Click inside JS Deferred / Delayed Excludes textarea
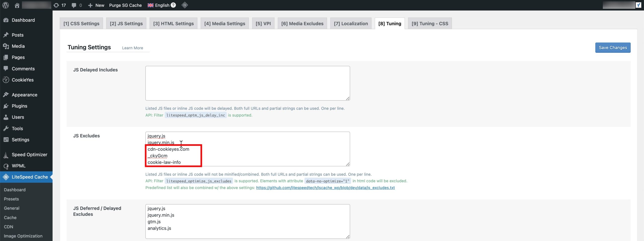The height and width of the screenshot is (241, 644). [x=248, y=221]
